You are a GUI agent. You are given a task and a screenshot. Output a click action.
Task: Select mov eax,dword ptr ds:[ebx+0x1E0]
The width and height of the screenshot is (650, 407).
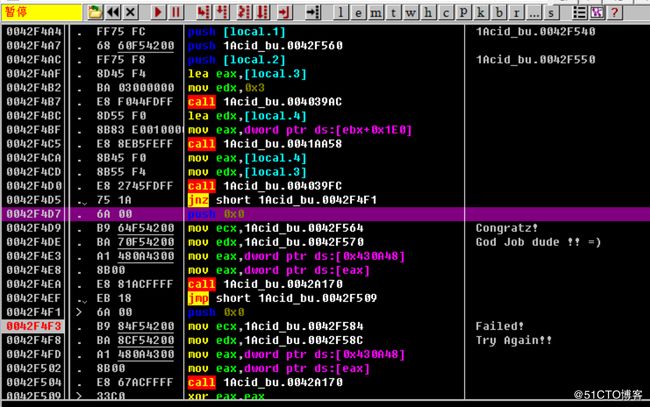pos(300,130)
